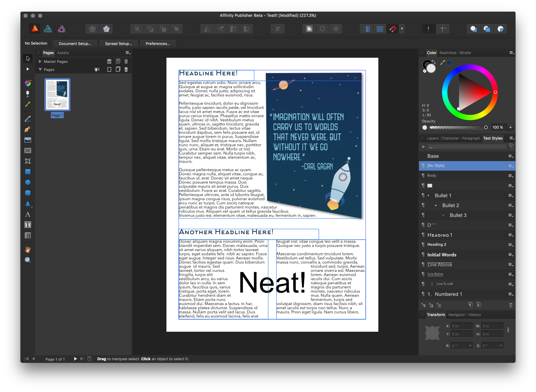Select the Page 1 thumbnail

click(x=57, y=95)
